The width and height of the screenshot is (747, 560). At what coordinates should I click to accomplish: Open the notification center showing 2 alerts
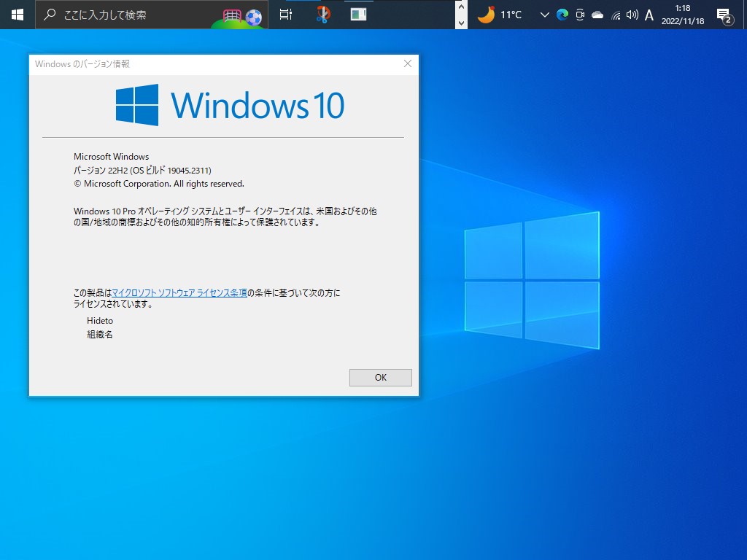click(724, 16)
